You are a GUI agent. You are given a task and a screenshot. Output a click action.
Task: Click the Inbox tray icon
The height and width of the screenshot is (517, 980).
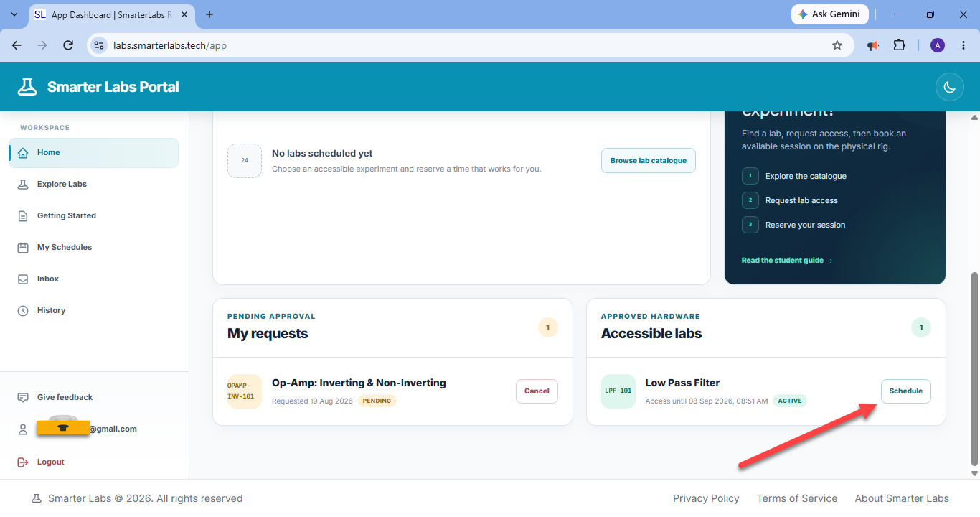23,279
